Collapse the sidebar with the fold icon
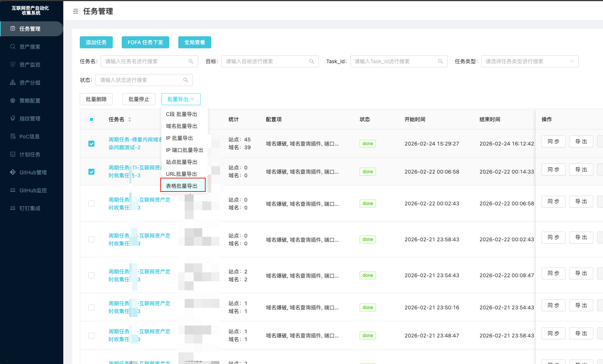Viewport: 603px width, 364px height. pos(76,12)
